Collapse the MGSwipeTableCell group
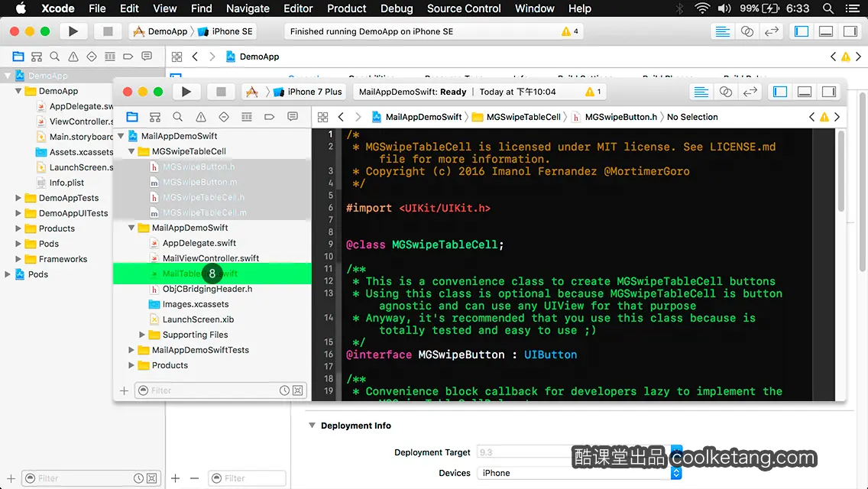Image resolution: width=868 pixels, height=489 pixels. [131, 151]
